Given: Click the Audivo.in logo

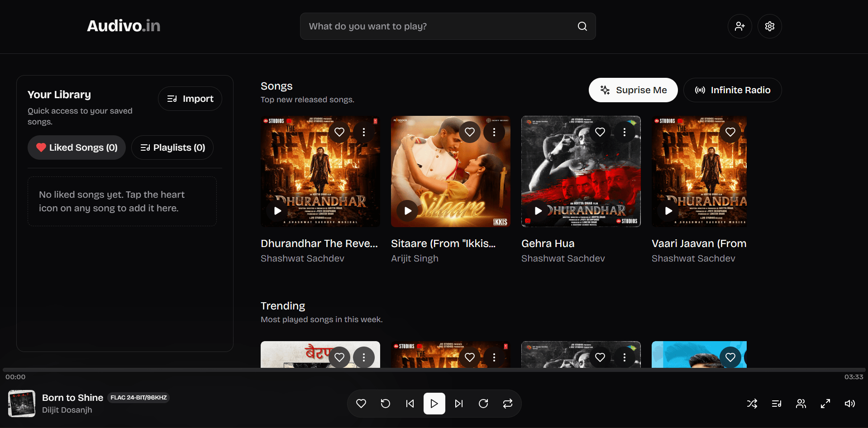Looking at the screenshot, I should (124, 26).
